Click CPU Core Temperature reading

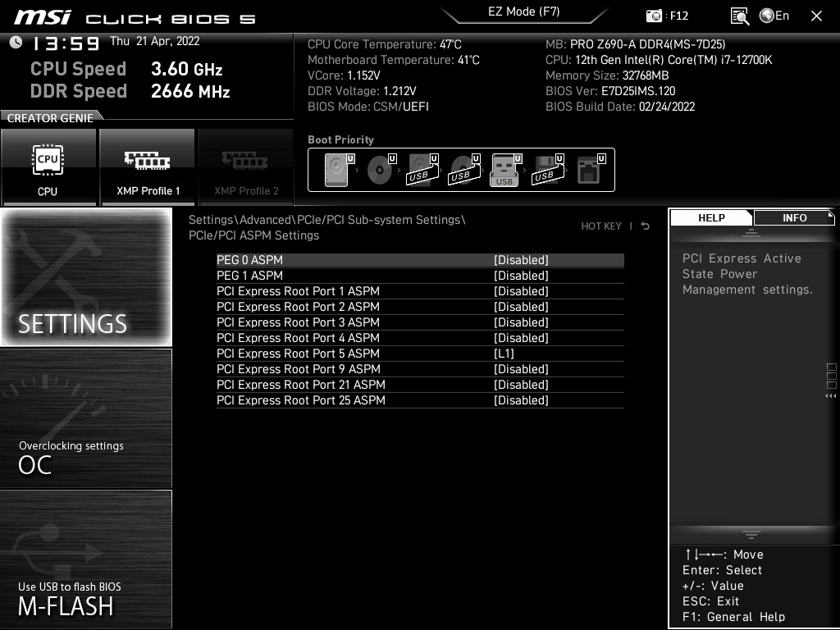click(x=384, y=44)
